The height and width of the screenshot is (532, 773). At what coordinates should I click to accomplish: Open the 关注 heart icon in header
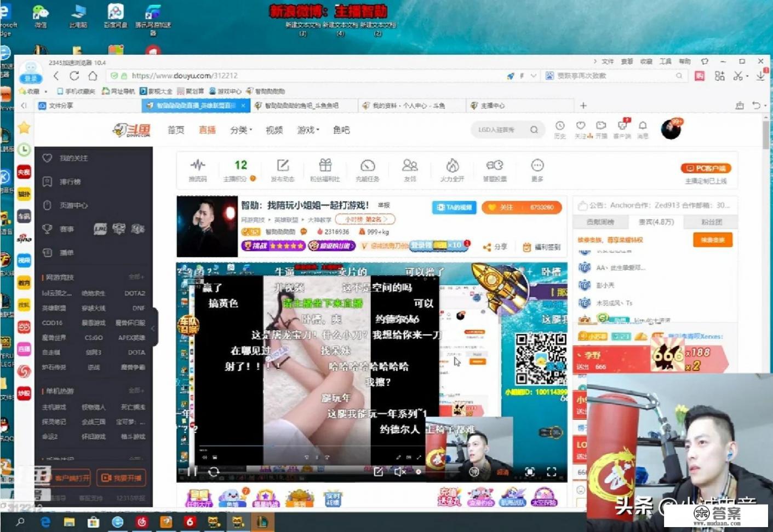(x=581, y=125)
